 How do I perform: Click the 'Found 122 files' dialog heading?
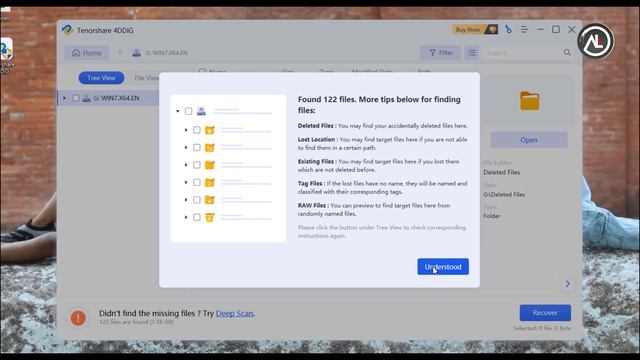(x=379, y=104)
